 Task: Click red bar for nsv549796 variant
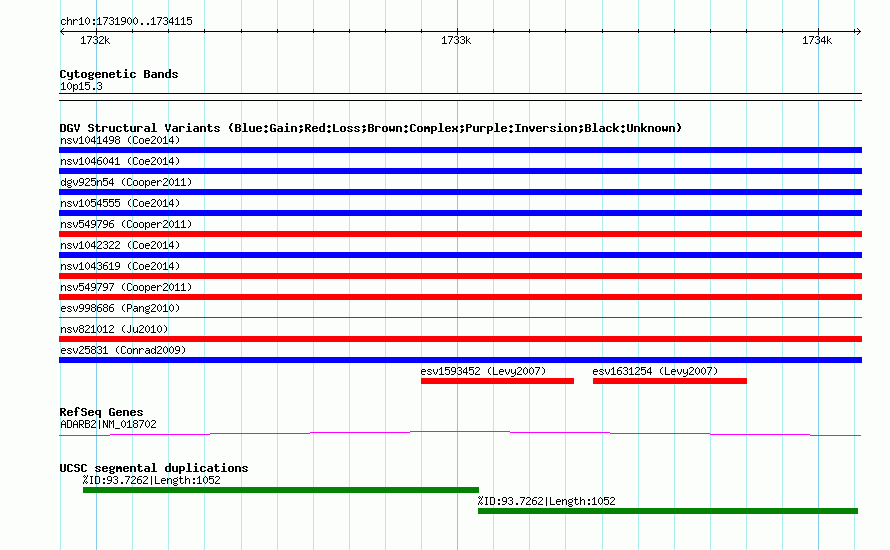coord(460,234)
